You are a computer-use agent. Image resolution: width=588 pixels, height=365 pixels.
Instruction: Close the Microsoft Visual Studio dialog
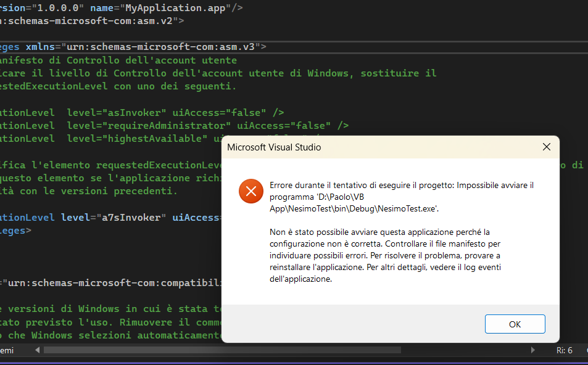click(x=547, y=147)
